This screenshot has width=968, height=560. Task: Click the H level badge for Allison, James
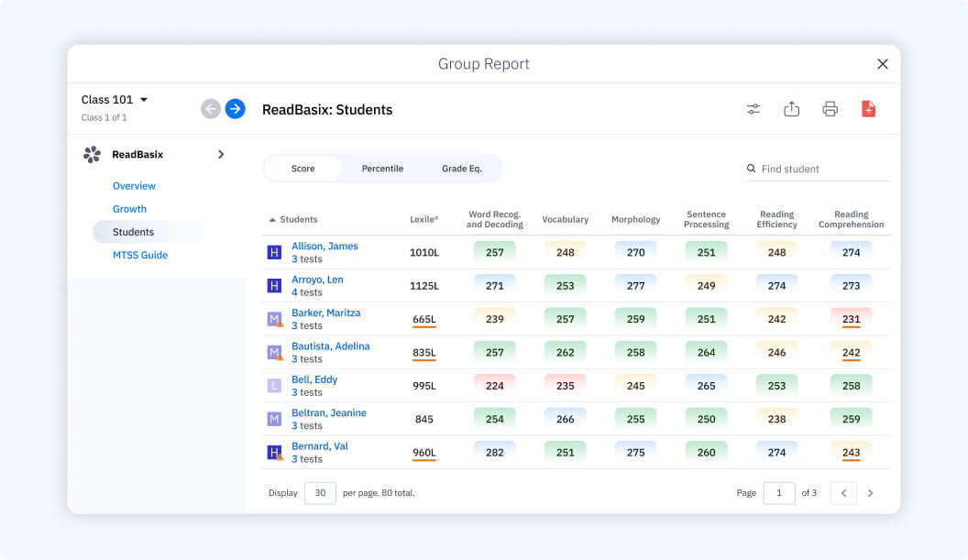274,253
